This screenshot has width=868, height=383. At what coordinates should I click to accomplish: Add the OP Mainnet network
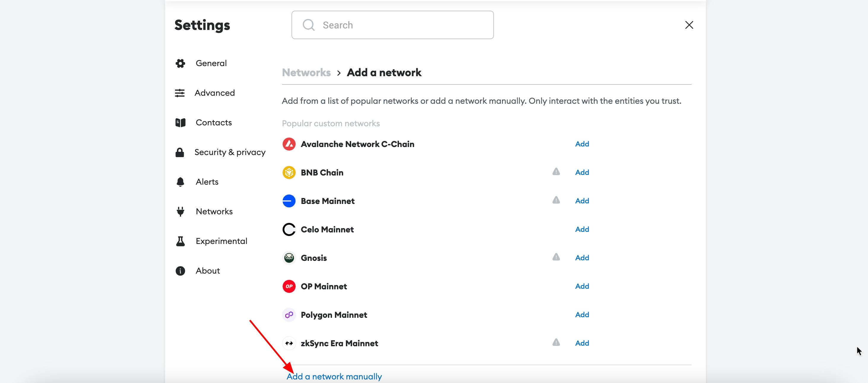pyautogui.click(x=582, y=286)
